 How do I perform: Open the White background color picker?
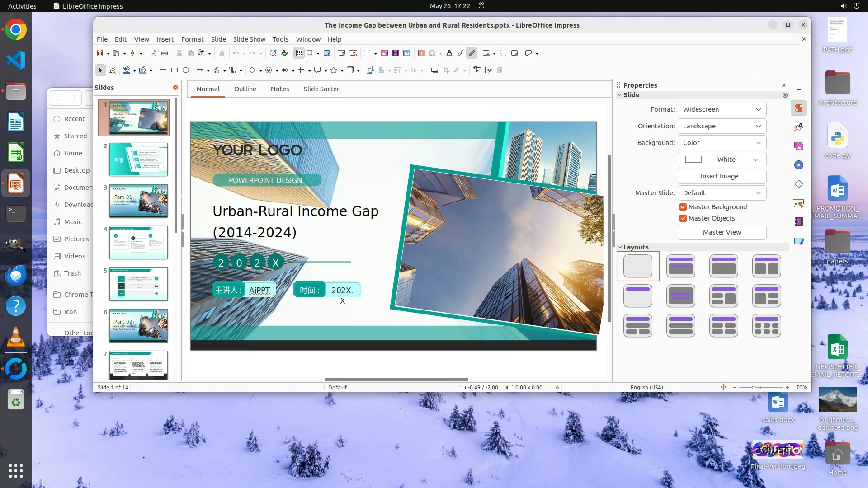(x=722, y=160)
